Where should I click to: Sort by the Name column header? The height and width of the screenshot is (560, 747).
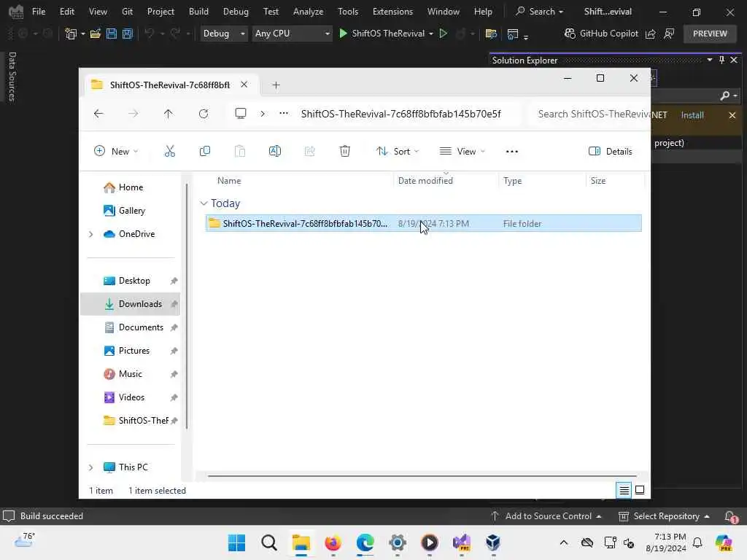[298, 181]
